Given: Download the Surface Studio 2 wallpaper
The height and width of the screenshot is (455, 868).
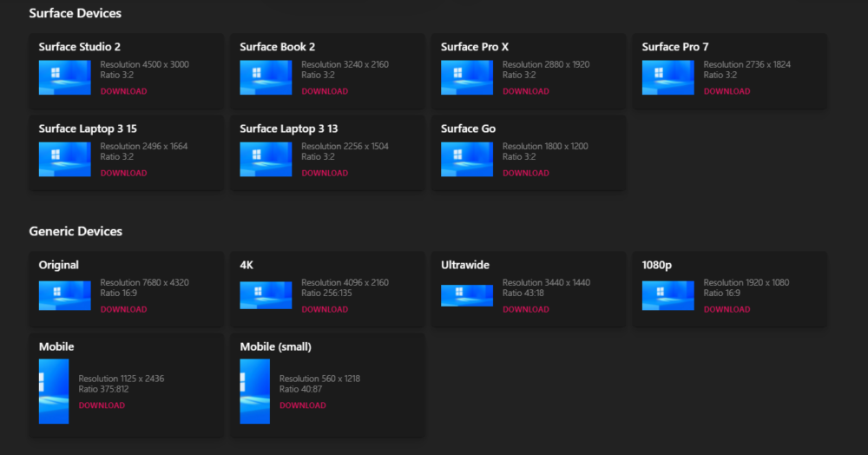Looking at the screenshot, I should (x=123, y=91).
